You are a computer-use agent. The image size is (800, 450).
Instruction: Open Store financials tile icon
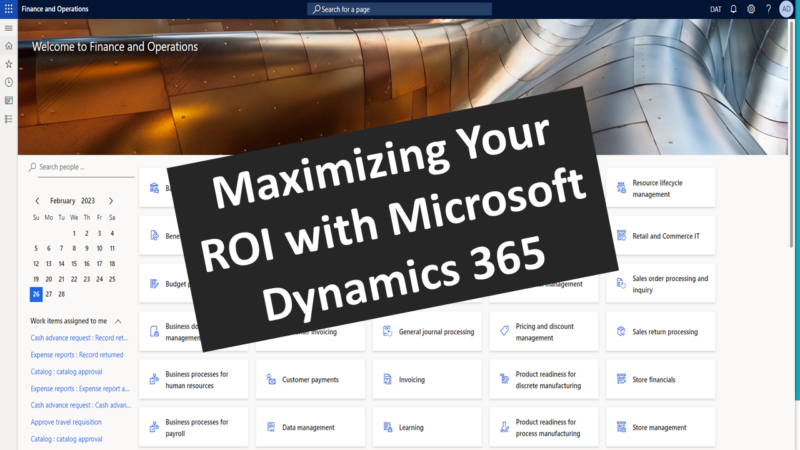point(621,379)
